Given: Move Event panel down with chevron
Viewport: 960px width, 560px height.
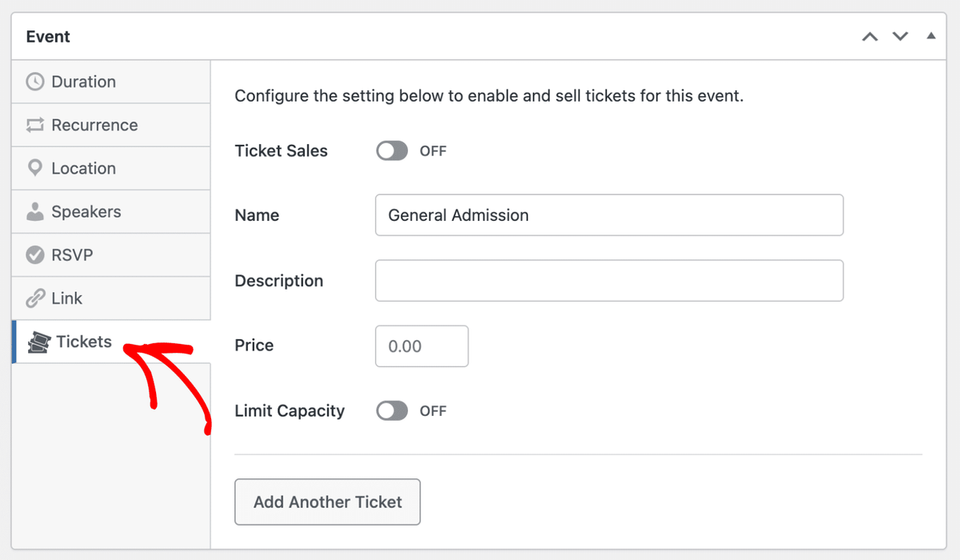Looking at the screenshot, I should coord(901,37).
